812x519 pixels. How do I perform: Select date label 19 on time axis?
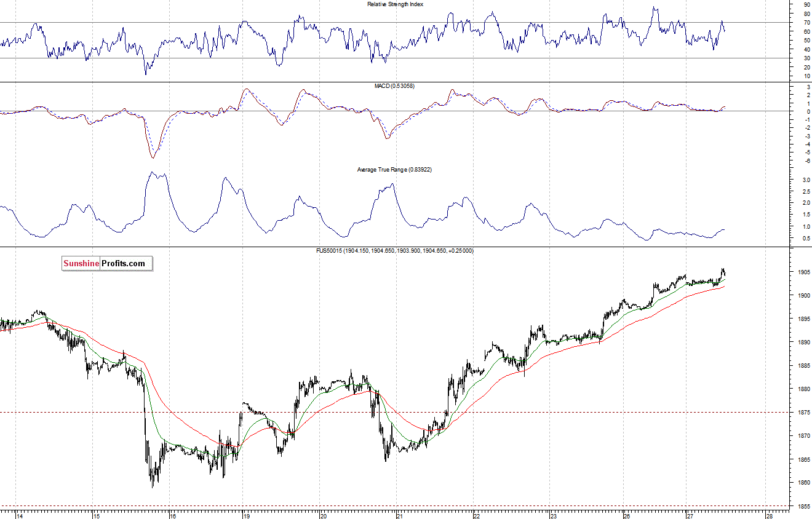click(247, 517)
